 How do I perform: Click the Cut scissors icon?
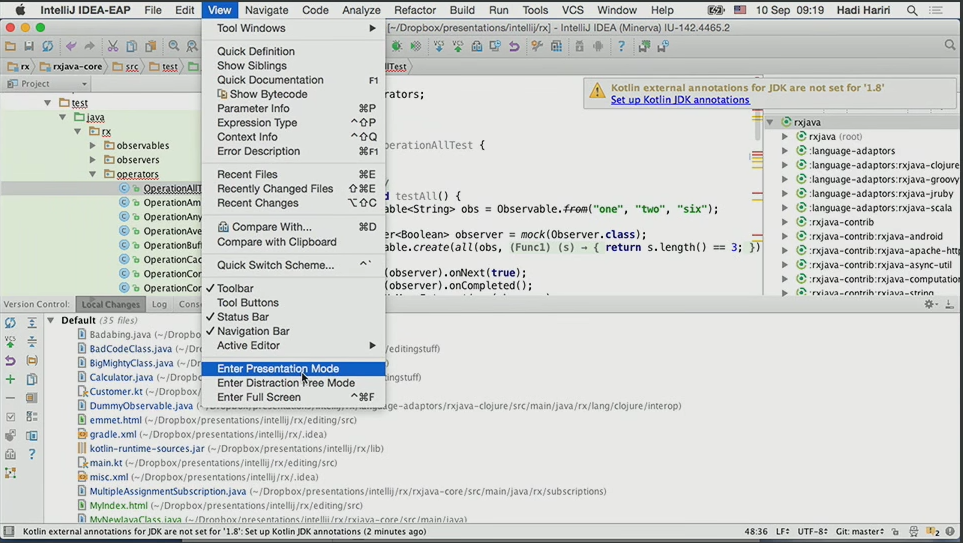(113, 46)
